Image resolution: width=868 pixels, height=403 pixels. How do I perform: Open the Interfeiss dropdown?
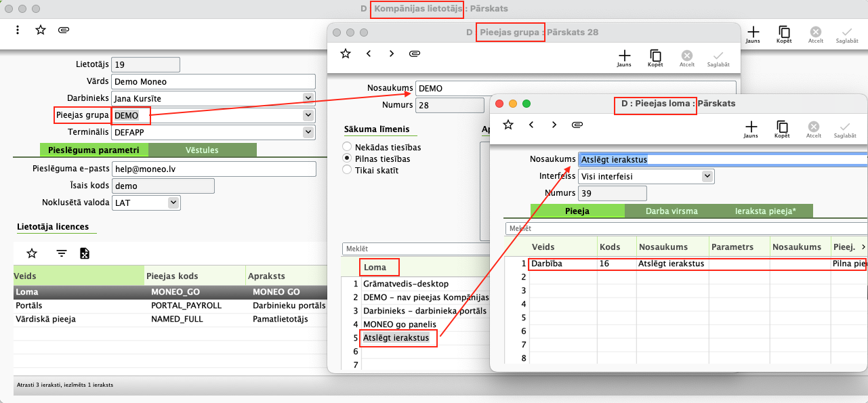pyautogui.click(x=707, y=176)
